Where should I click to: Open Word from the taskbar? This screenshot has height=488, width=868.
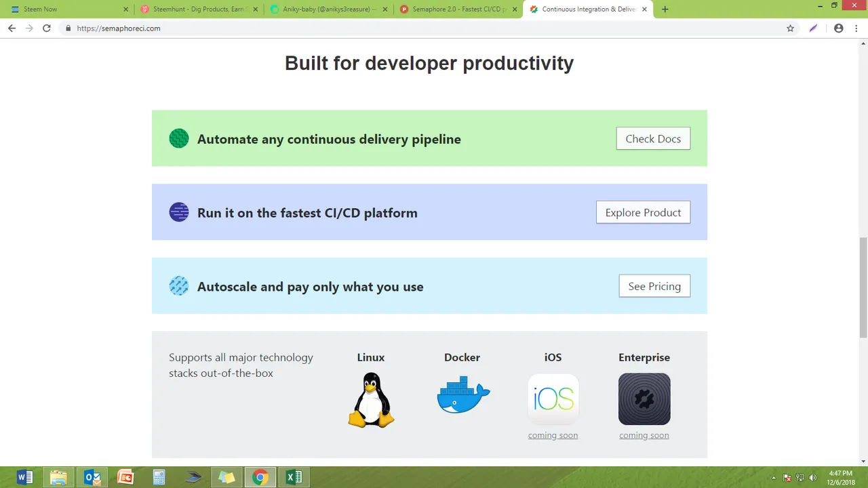pos(24,477)
